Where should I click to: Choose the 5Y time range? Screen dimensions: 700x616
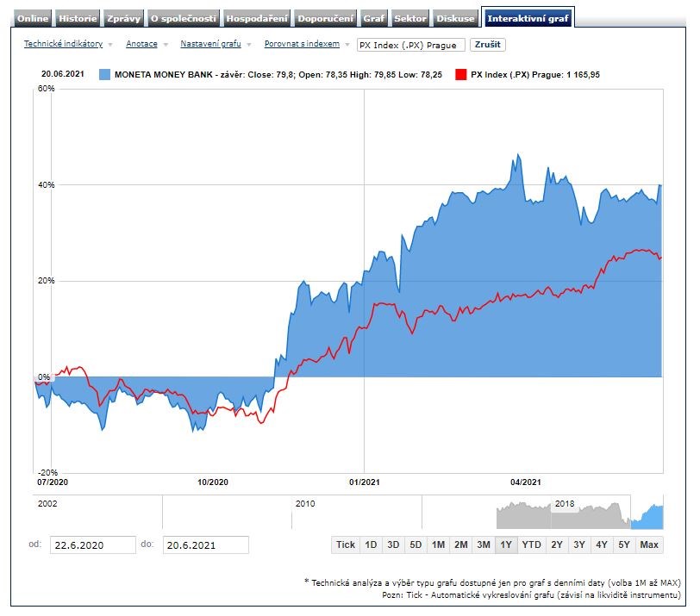624,544
